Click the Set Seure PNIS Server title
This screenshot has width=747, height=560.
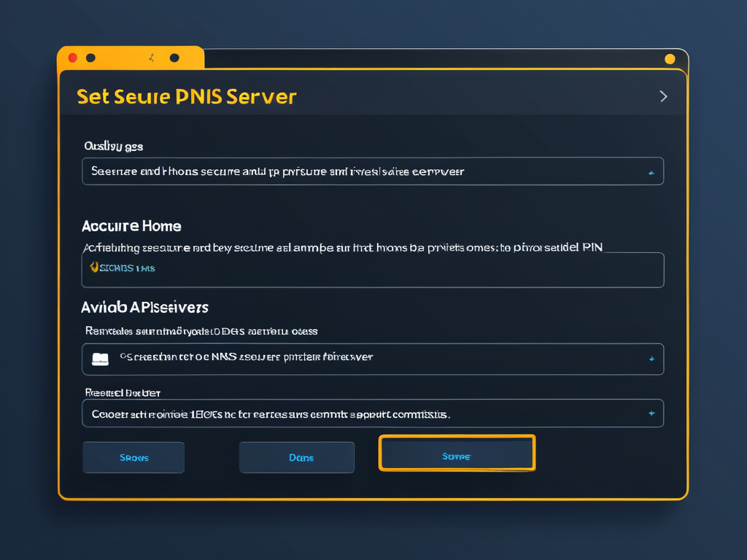(187, 96)
